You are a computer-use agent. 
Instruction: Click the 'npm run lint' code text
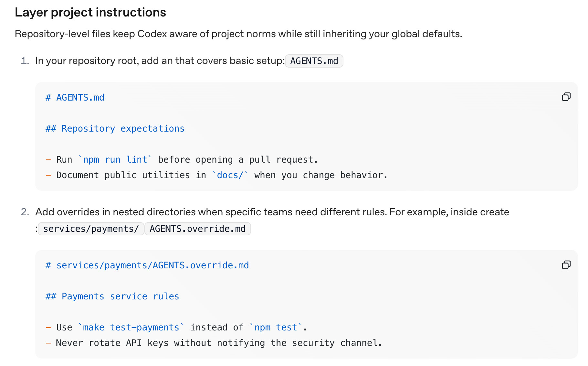click(115, 159)
